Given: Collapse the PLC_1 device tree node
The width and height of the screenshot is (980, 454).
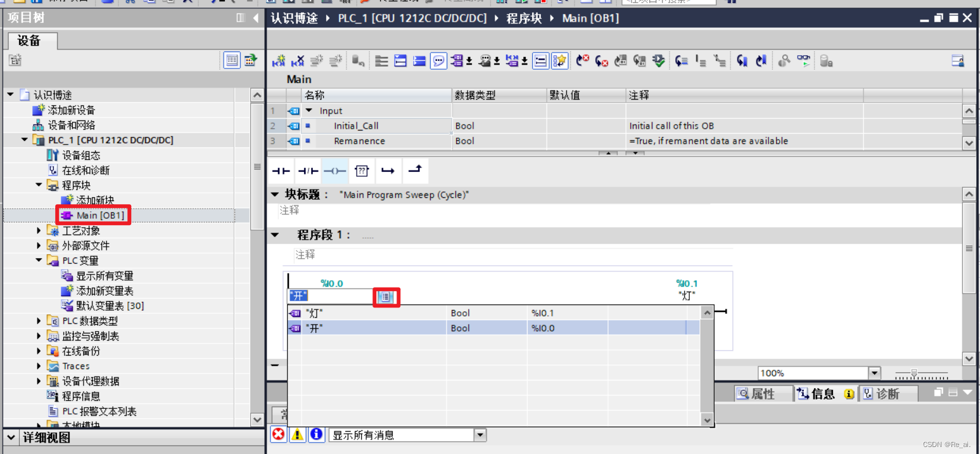Looking at the screenshot, I should 24,139.
